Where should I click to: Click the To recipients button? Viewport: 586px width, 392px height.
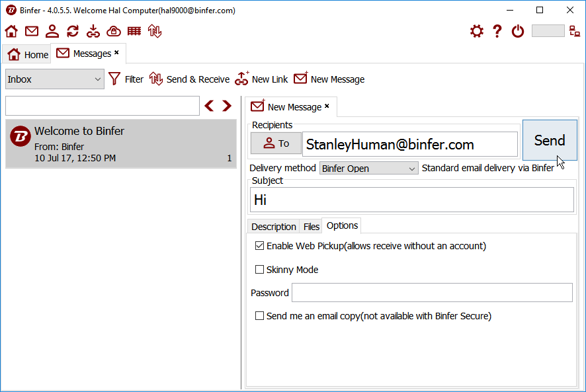pyautogui.click(x=276, y=143)
